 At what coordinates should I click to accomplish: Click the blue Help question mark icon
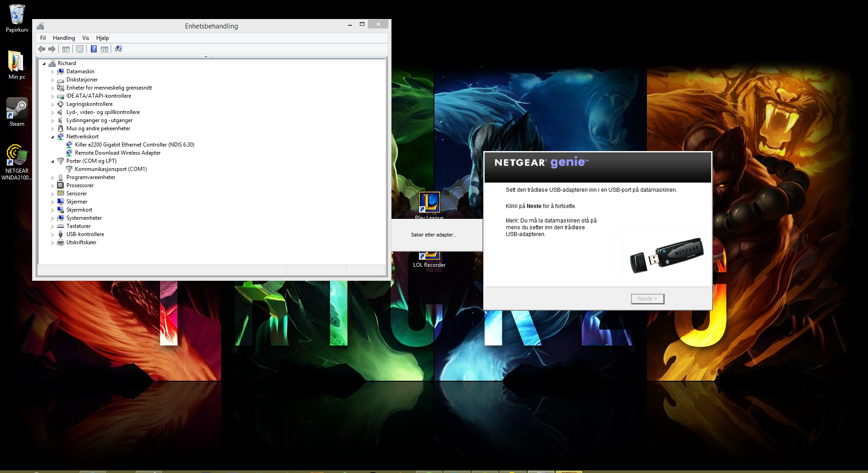[94, 49]
